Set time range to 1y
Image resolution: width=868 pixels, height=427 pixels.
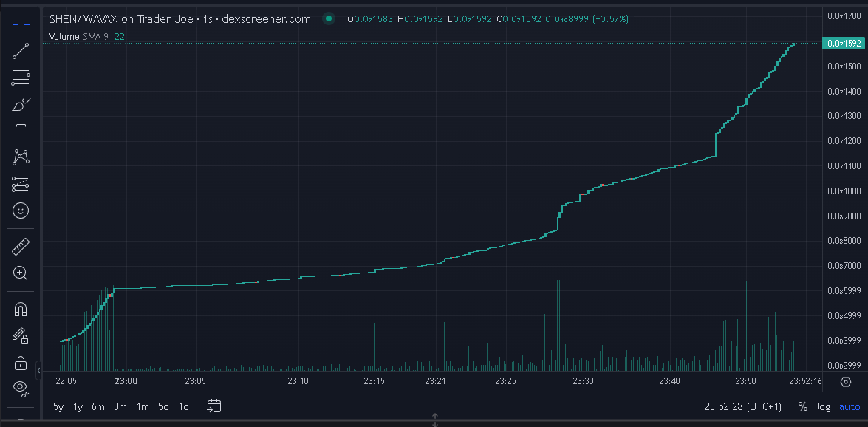click(x=78, y=406)
